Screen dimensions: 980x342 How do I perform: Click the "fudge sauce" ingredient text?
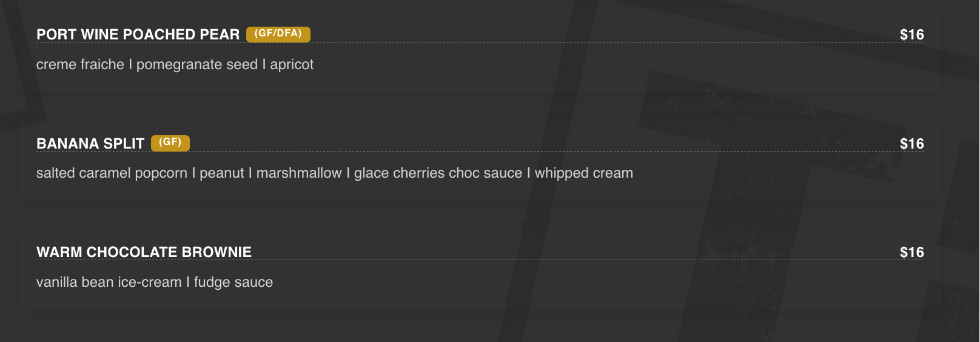[233, 283]
